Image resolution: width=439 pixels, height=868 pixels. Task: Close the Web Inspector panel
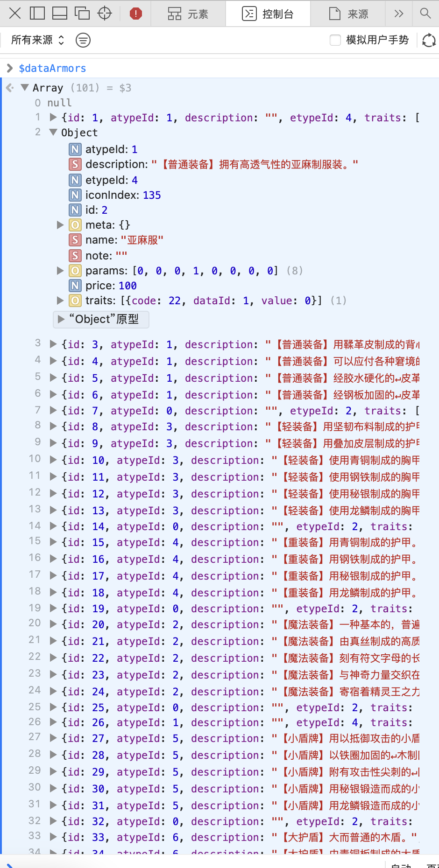(15, 13)
